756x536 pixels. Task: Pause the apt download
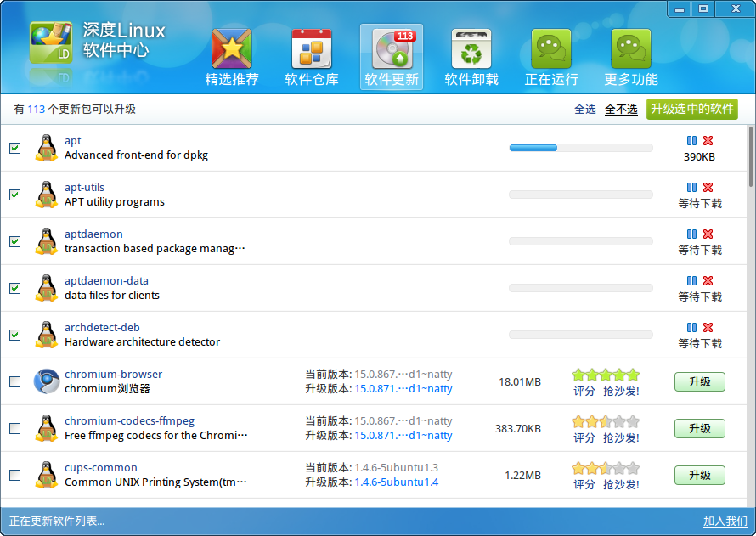click(x=691, y=141)
